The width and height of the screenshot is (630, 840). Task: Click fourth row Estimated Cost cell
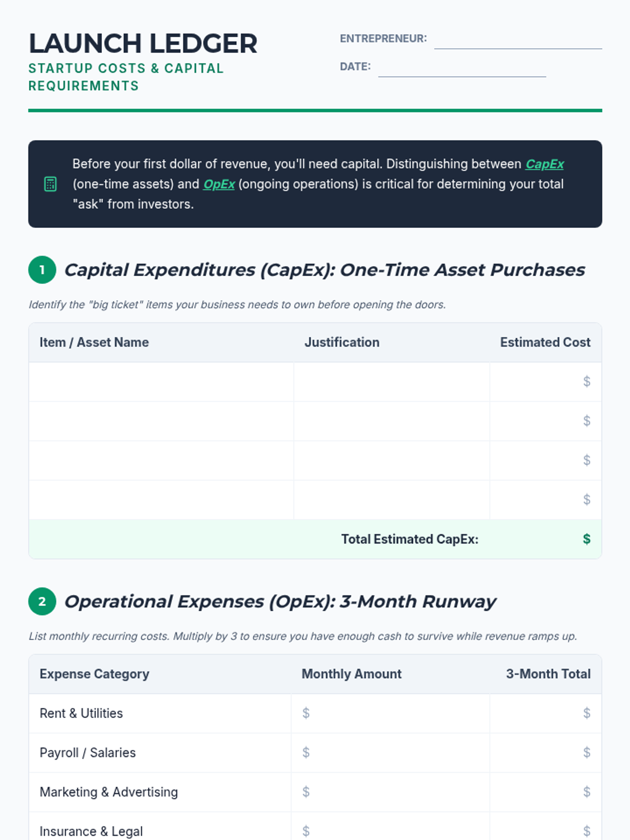(545, 500)
